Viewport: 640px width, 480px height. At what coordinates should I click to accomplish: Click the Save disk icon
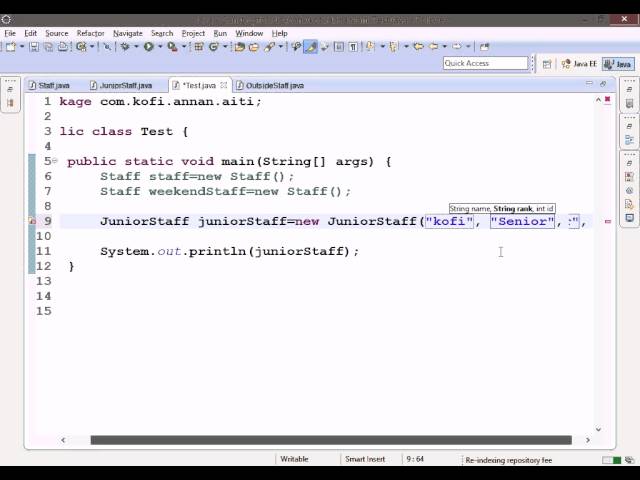click(34, 47)
